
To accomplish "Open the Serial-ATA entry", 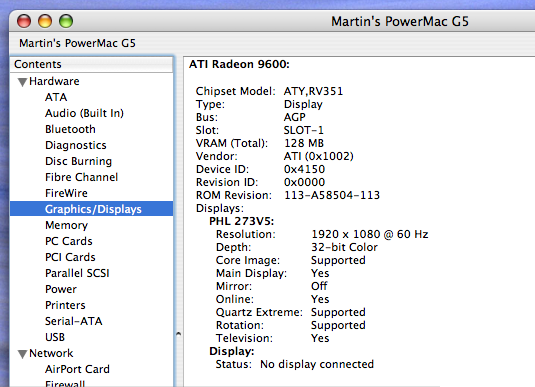I will point(74,321).
